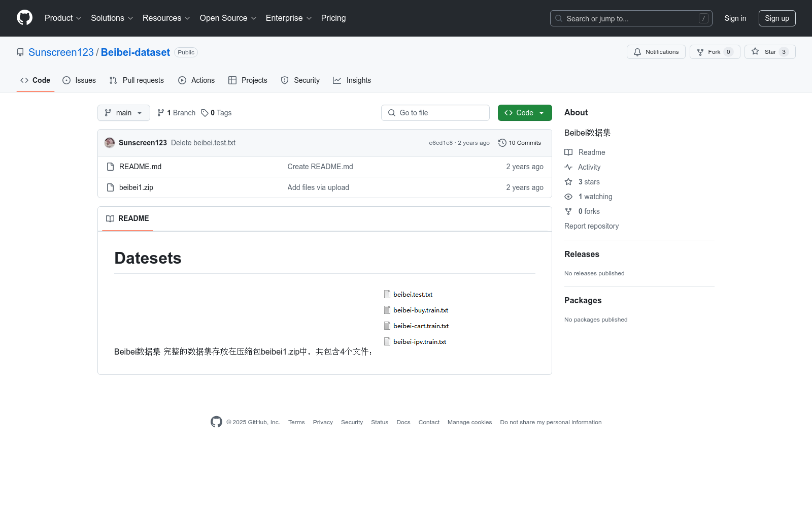Click the beibei1.zip file icon
The width and height of the screenshot is (812, 508).
pos(110,187)
